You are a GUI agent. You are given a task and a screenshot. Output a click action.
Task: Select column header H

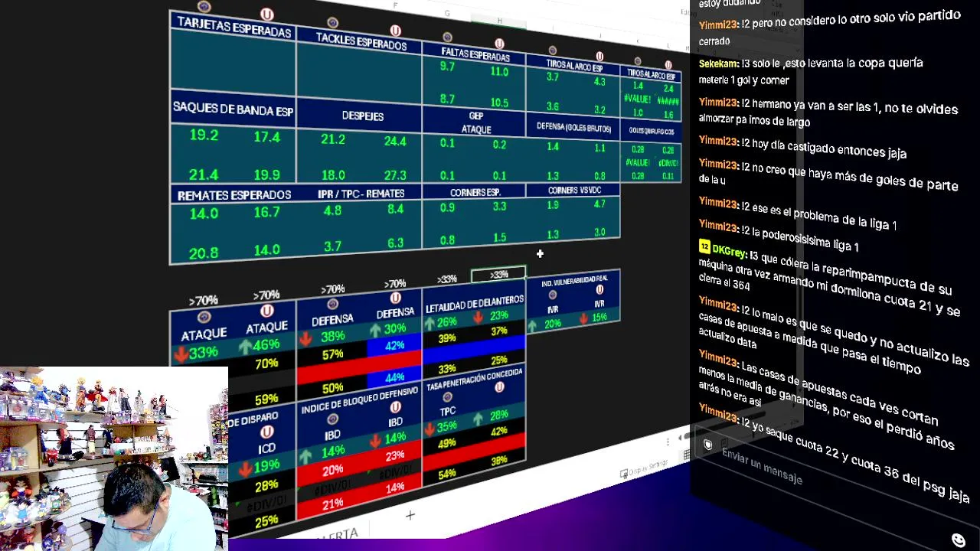point(499,21)
